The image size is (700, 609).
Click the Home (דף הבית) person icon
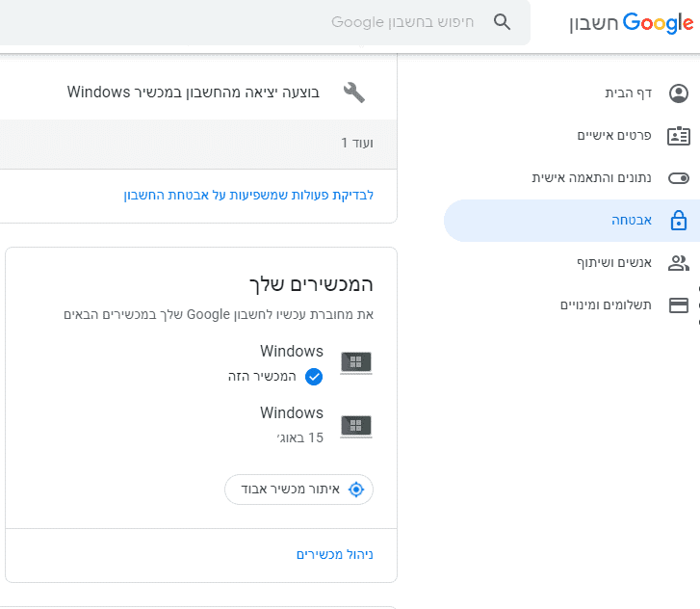click(x=679, y=93)
